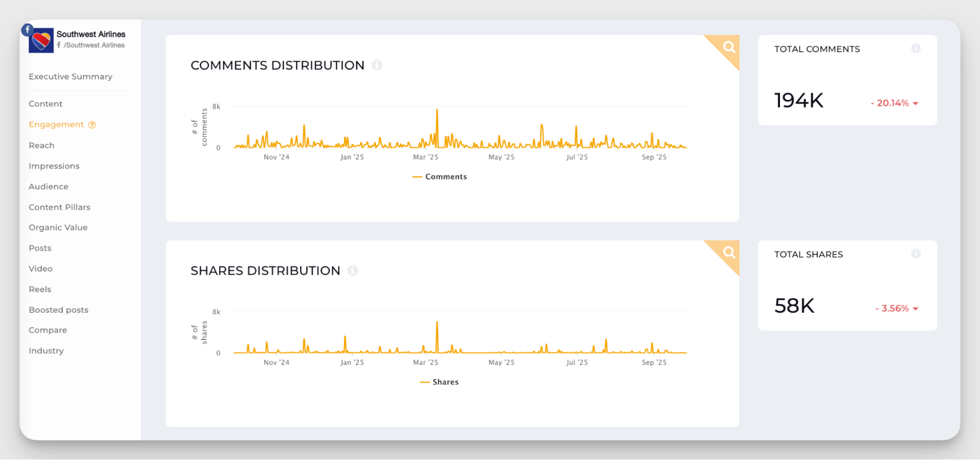This screenshot has height=460, width=980.
Task: Select the Reels menu item
Action: pyautogui.click(x=40, y=290)
